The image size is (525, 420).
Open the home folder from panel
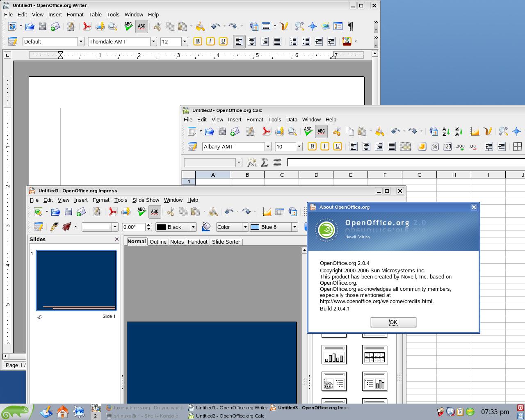point(62,411)
